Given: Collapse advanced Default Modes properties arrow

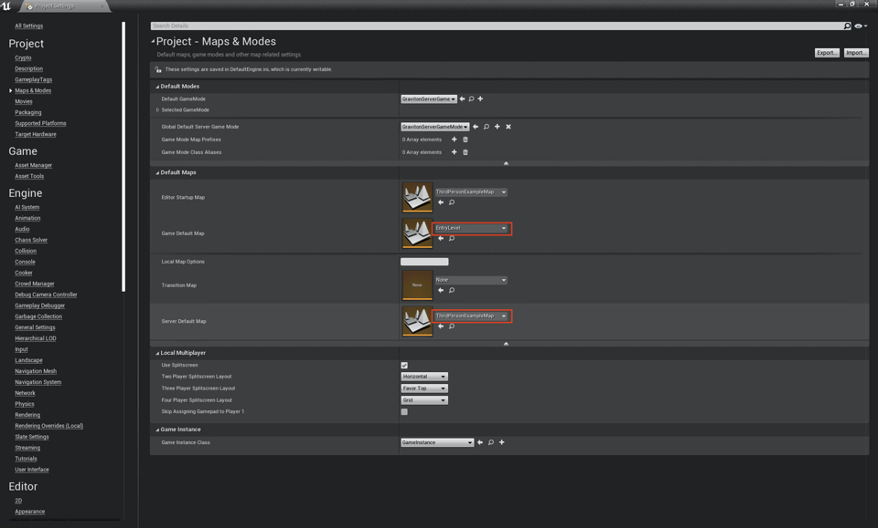Looking at the screenshot, I should [506, 163].
